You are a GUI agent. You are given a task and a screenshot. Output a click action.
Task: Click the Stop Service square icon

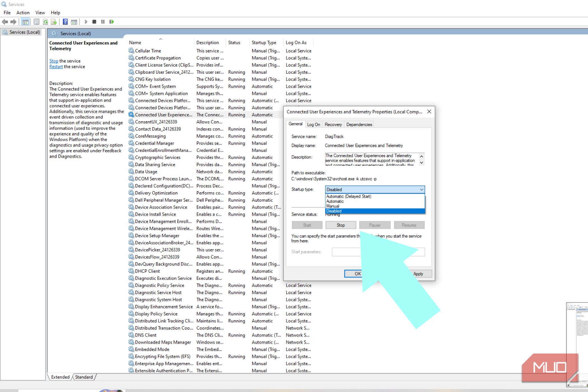pyautogui.click(x=94, y=22)
